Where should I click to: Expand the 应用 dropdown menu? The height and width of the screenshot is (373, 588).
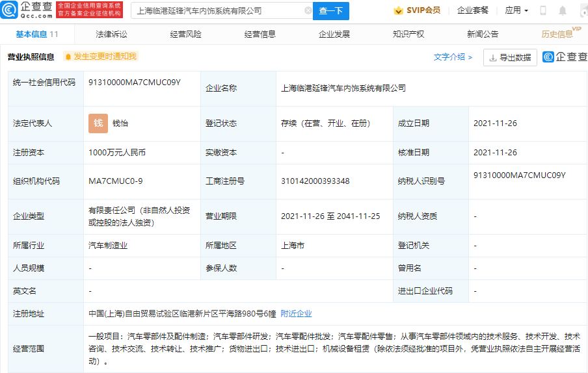pos(516,10)
